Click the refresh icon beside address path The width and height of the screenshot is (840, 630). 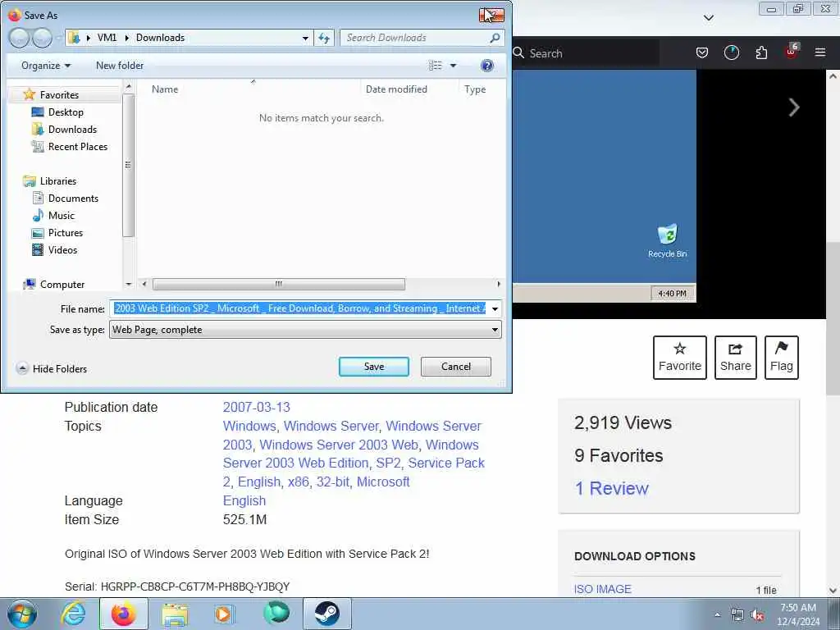coord(323,38)
